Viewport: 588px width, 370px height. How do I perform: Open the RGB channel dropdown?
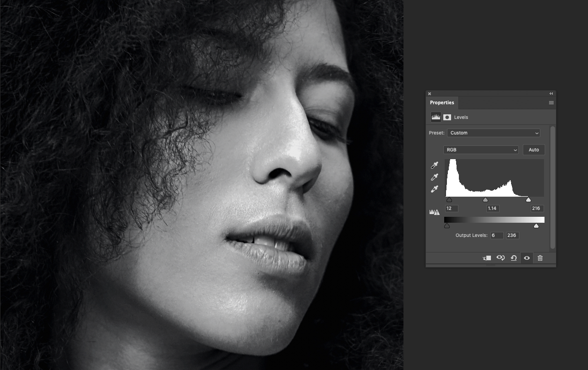(x=481, y=150)
